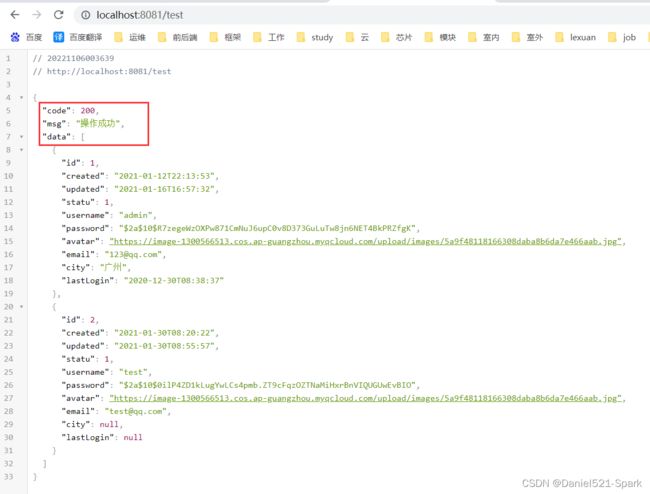Open the study bookmark folder

tap(315, 37)
